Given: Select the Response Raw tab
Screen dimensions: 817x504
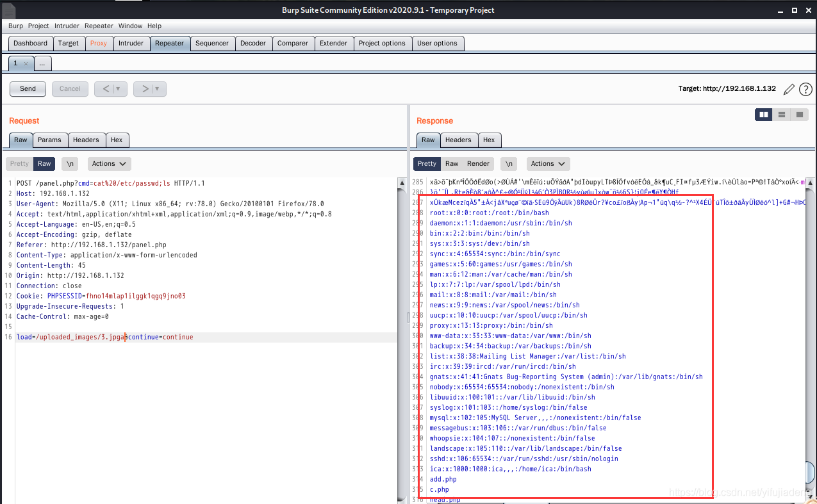Looking at the screenshot, I should click(x=429, y=140).
